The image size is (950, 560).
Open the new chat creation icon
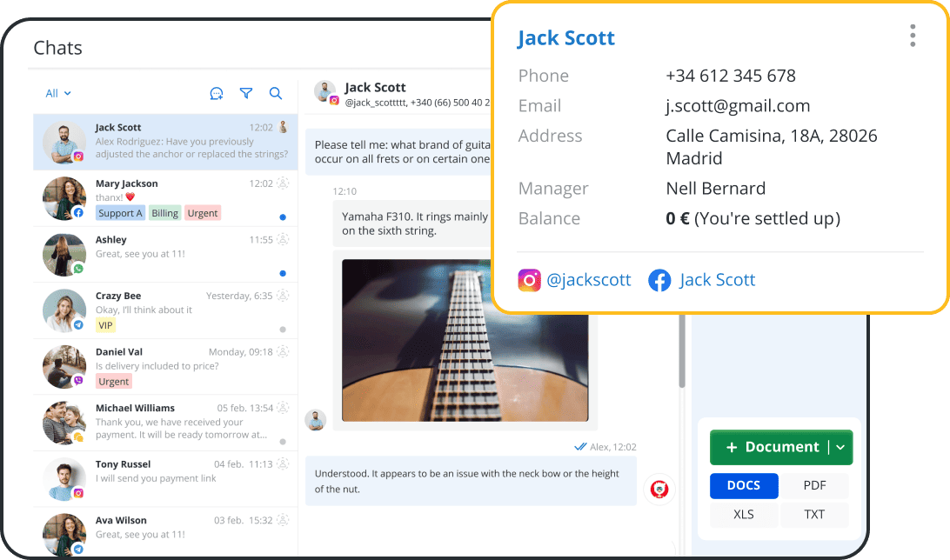[x=217, y=93]
